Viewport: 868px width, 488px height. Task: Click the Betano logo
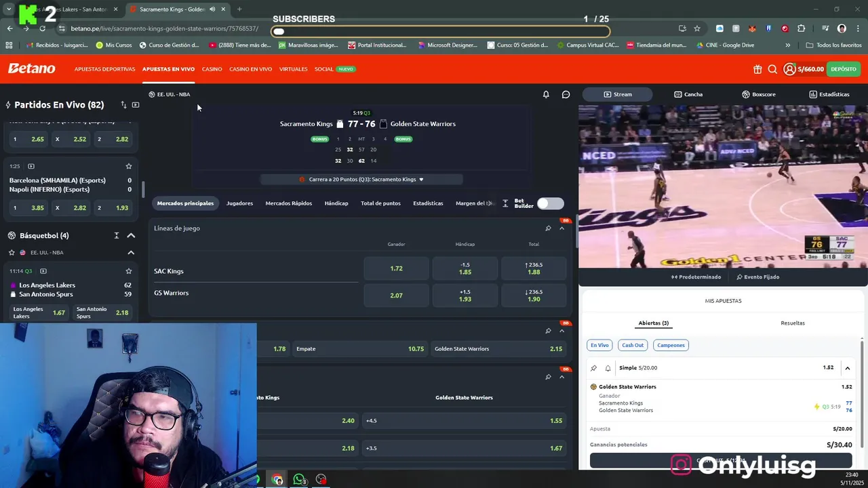tap(31, 68)
